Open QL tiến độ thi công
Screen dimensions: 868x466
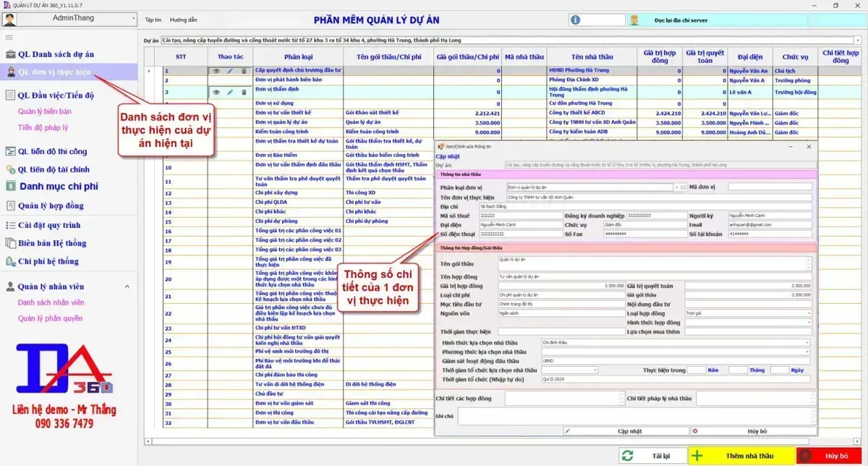(x=52, y=151)
